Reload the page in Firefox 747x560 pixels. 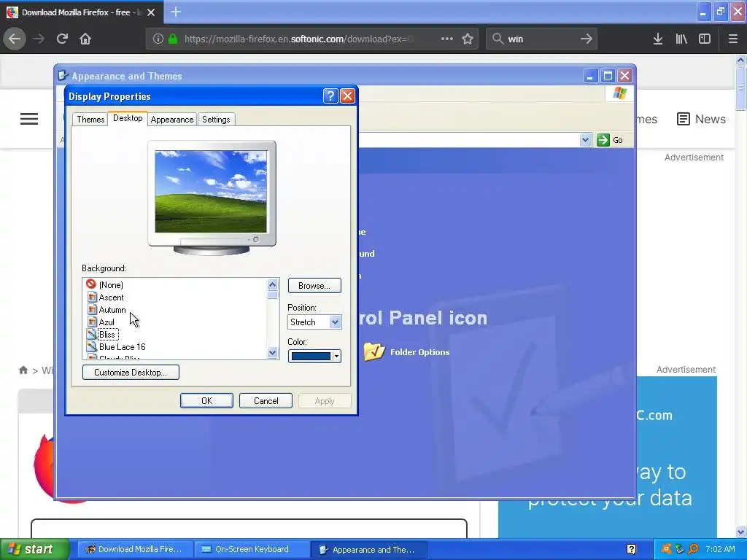click(x=62, y=39)
